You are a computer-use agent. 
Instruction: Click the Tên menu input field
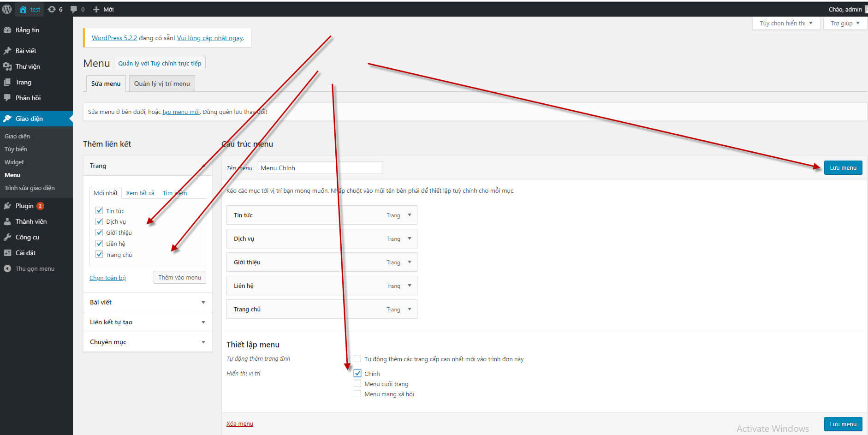coord(319,168)
